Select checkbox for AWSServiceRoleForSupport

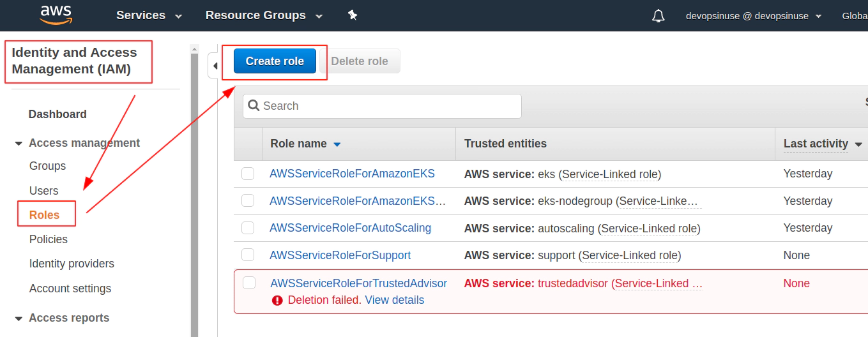coord(248,255)
